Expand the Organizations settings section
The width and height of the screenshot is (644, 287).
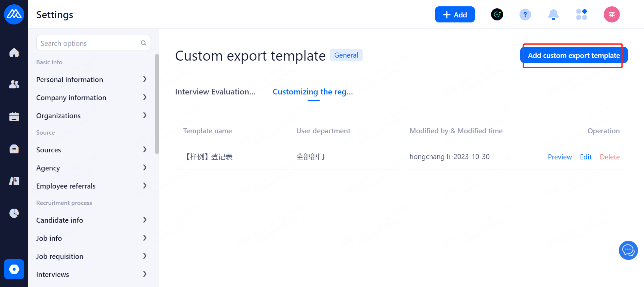[91, 116]
